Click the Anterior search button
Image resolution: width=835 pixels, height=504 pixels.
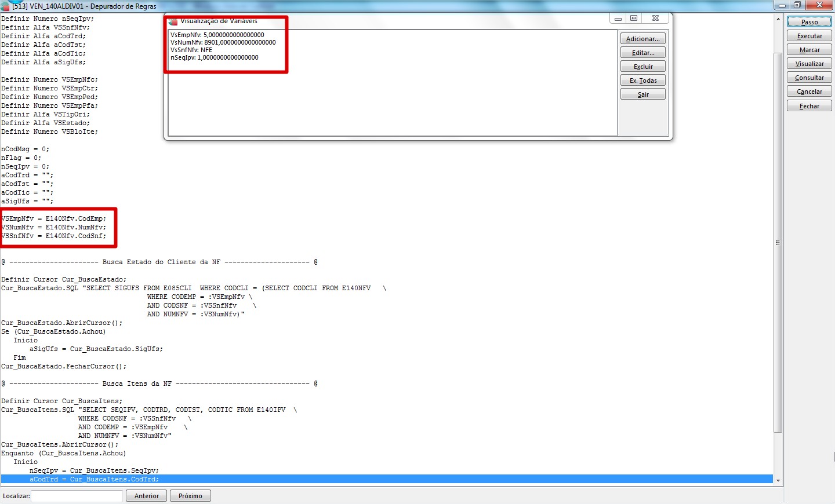coord(146,496)
